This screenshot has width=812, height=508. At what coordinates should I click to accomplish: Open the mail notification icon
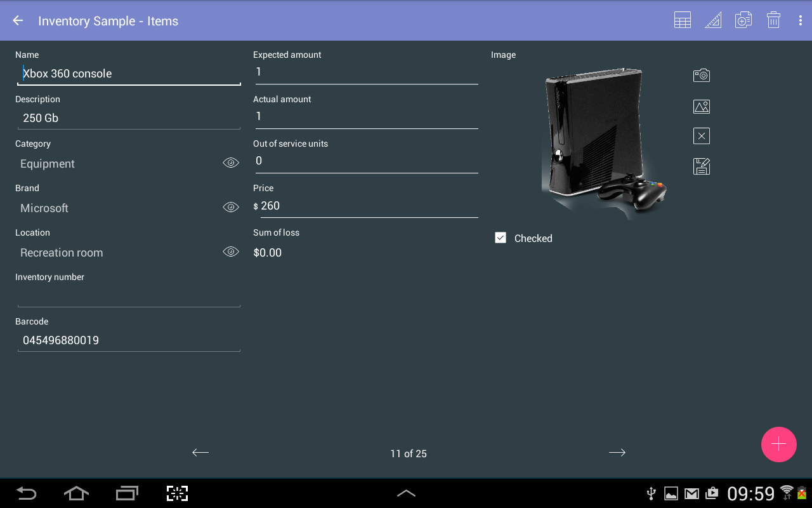click(691, 493)
